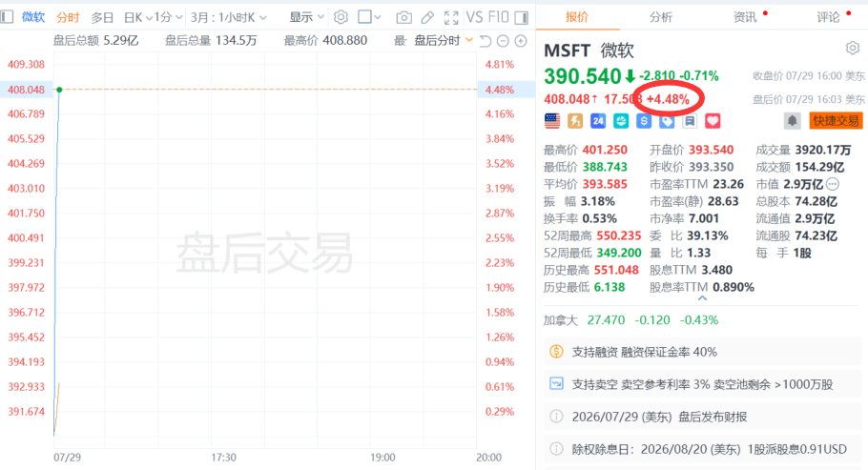
Task: Switch to the 资讯 tab
Action: 745,18
